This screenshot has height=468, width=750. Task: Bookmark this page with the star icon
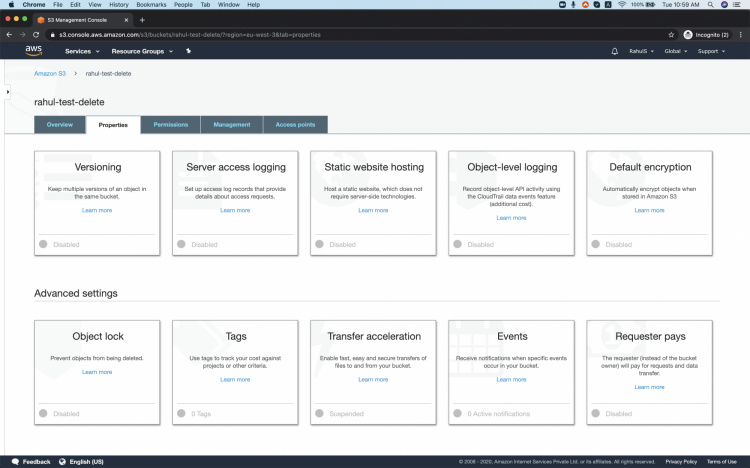click(672, 34)
